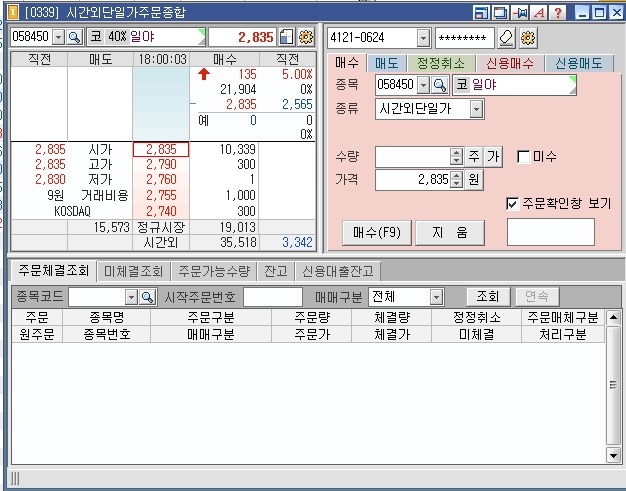
Task: Expand the stock code 058450 dropdown at top left
Action: pyautogui.click(x=58, y=38)
